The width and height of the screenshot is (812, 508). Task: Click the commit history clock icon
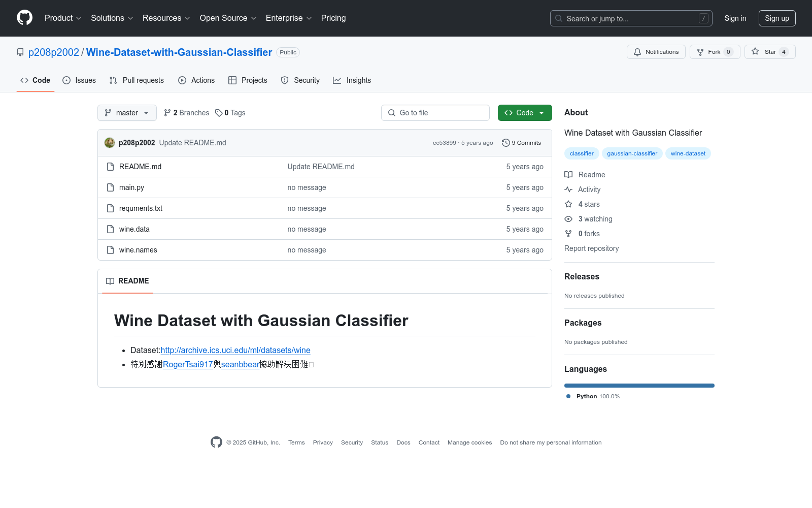[x=505, y=143]
